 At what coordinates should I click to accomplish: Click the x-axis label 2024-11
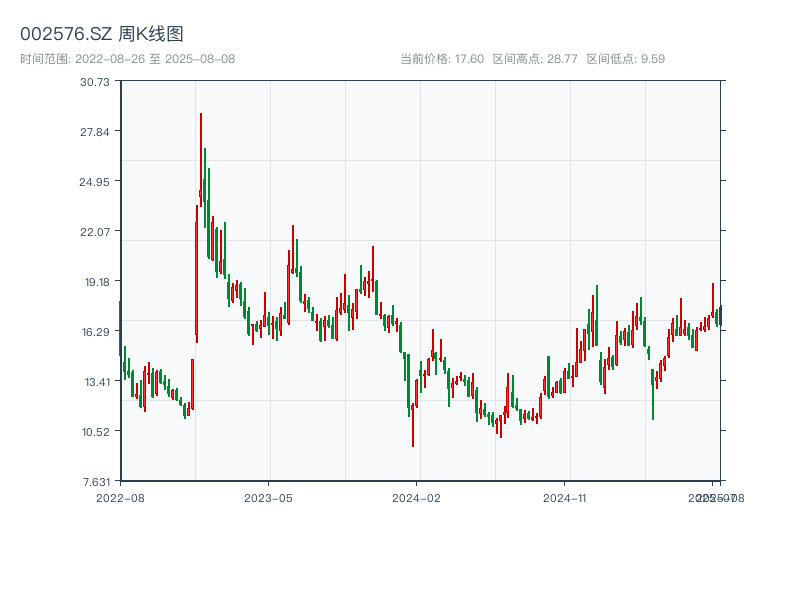(564, 498)
